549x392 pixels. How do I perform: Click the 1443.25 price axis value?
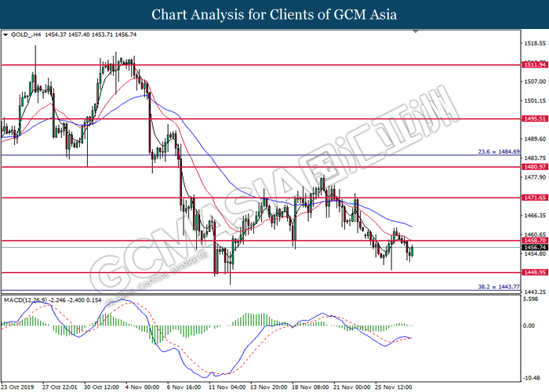click(535, 292)
